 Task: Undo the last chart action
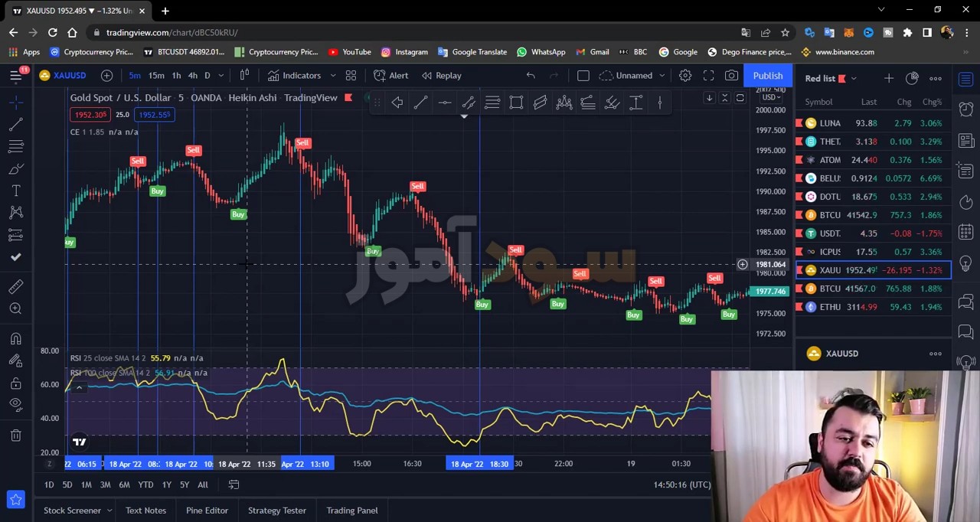click(x=531, y=75)
